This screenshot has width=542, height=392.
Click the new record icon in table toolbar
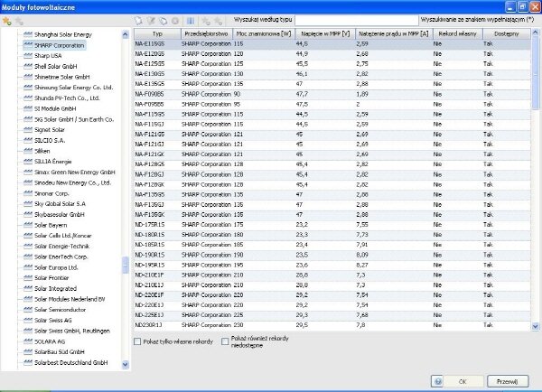tap(140, 19)
